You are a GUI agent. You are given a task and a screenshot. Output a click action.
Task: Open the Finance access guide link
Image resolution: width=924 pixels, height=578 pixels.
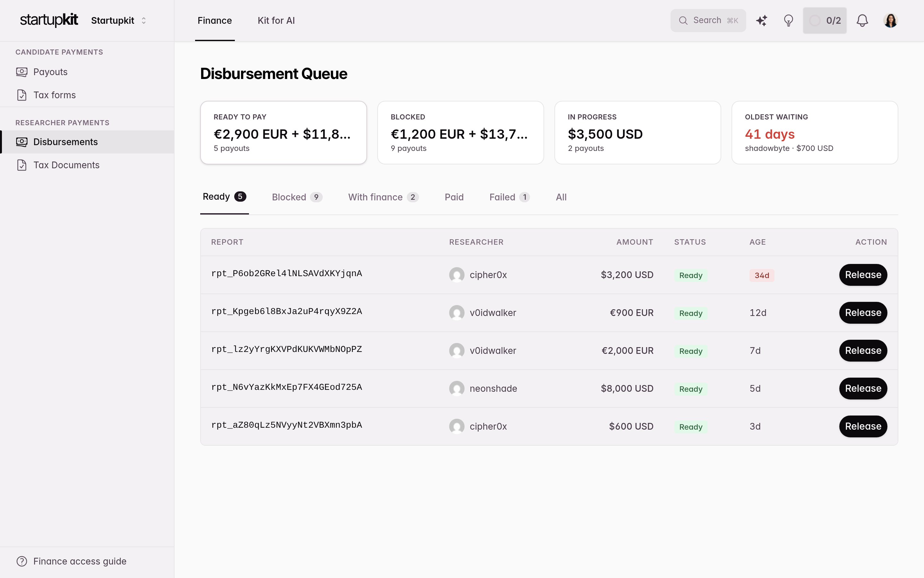[80, 561]
